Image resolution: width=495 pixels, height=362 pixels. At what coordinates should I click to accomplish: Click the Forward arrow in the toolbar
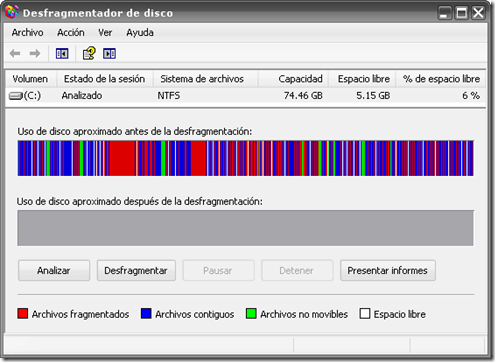[x=35, y=54]
